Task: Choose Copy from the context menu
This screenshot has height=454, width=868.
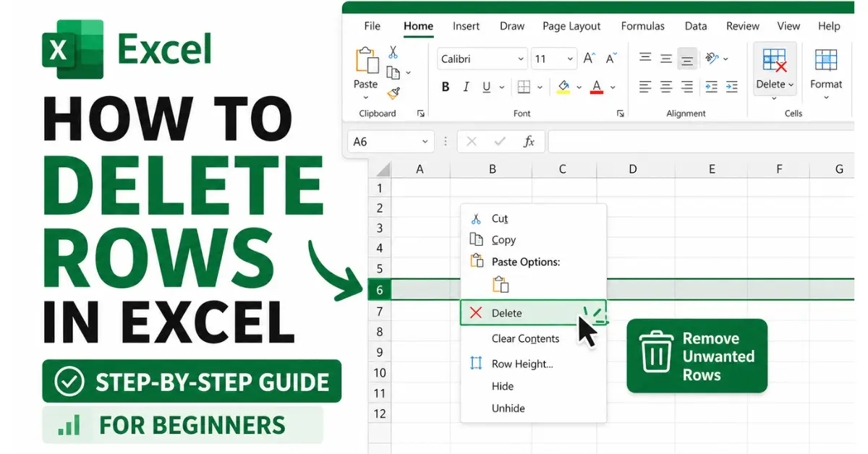Action: click(x=533, y=240)
